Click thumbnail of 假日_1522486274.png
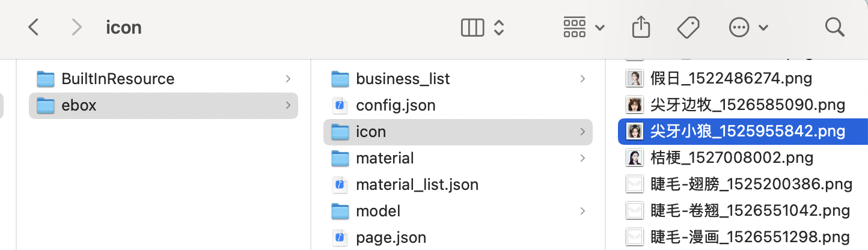This screenshot has width=868, height=250. point(634,78)
